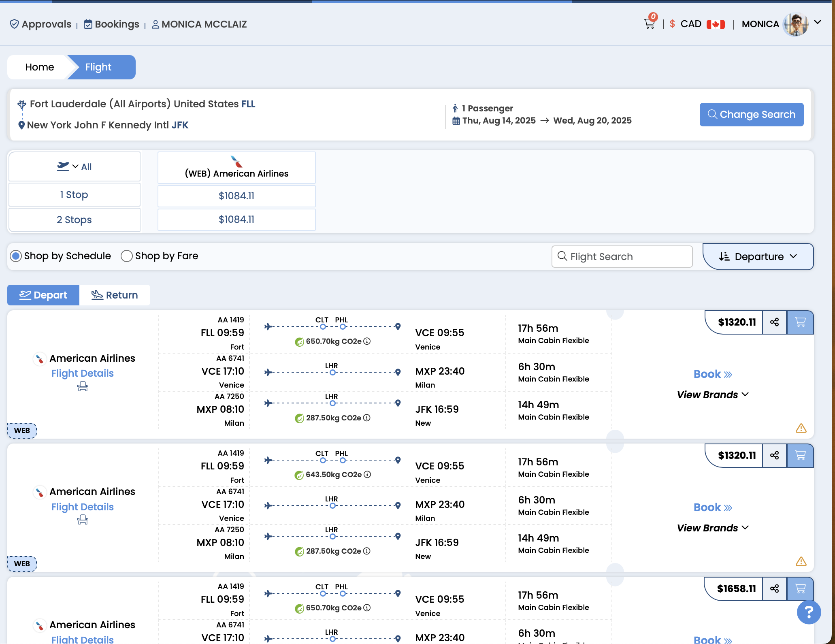This screenshot has width=835, height=644.
Task: Open the shopping cart icon in header
Action: point(650,24)
